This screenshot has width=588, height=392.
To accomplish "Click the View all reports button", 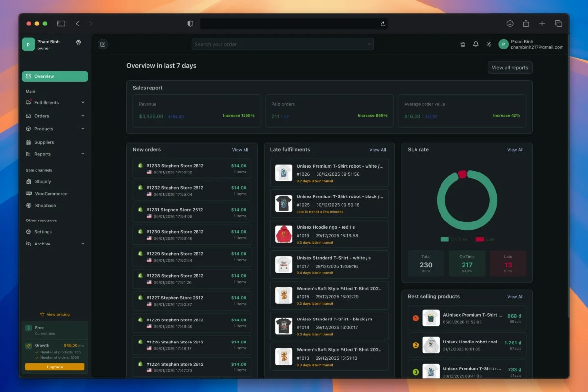I will (510, 67).
